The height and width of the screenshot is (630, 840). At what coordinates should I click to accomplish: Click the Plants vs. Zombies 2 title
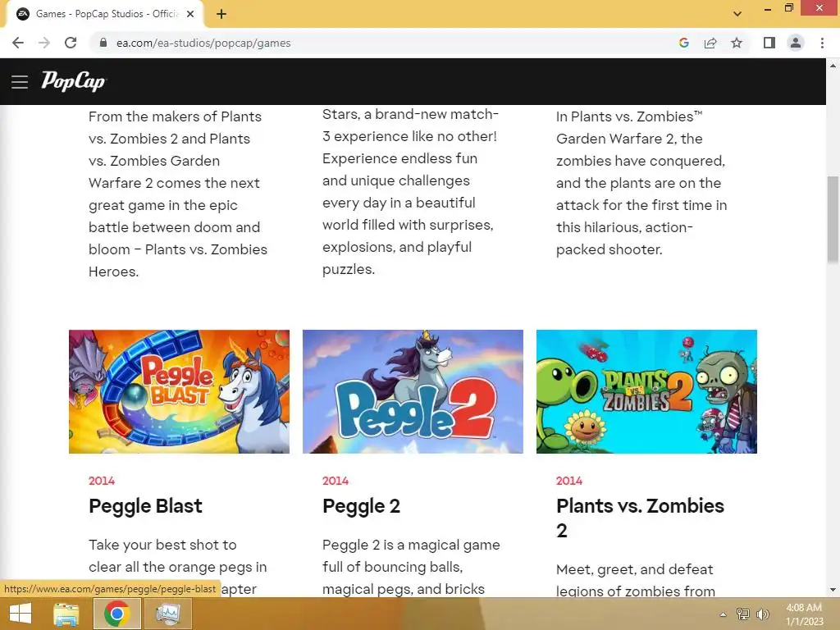point(640,518)
